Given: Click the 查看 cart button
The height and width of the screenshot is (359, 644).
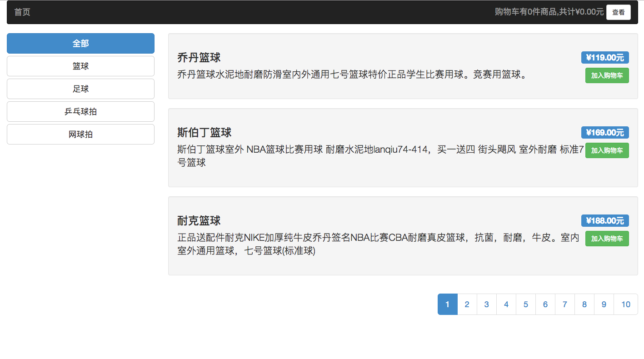Looking at the screenshot, I should point(618,12).
